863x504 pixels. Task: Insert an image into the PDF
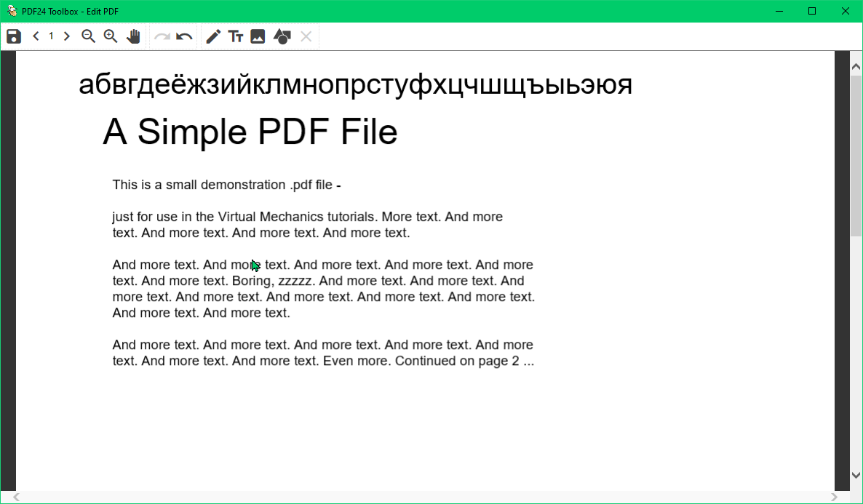(x=258, y=36)
